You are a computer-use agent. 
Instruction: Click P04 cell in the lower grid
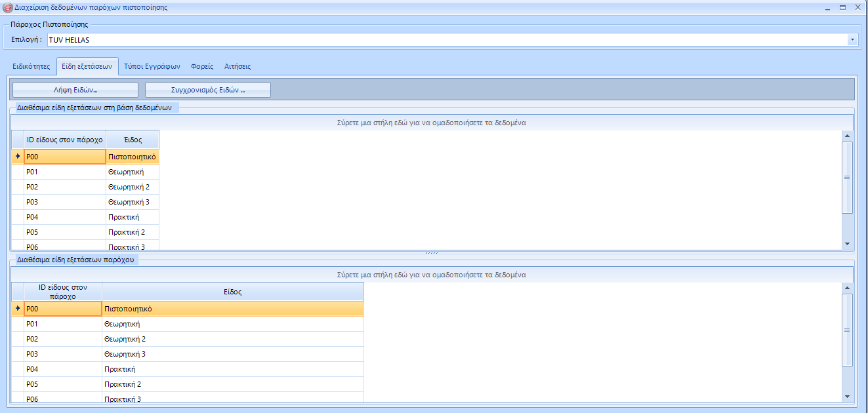click(x=62, y=369)
